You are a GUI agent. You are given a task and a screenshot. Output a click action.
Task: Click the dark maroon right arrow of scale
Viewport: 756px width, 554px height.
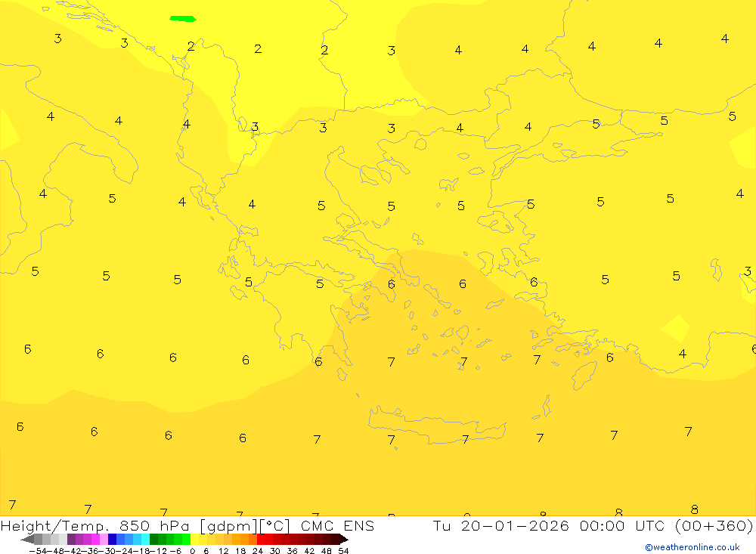(344, 540)
